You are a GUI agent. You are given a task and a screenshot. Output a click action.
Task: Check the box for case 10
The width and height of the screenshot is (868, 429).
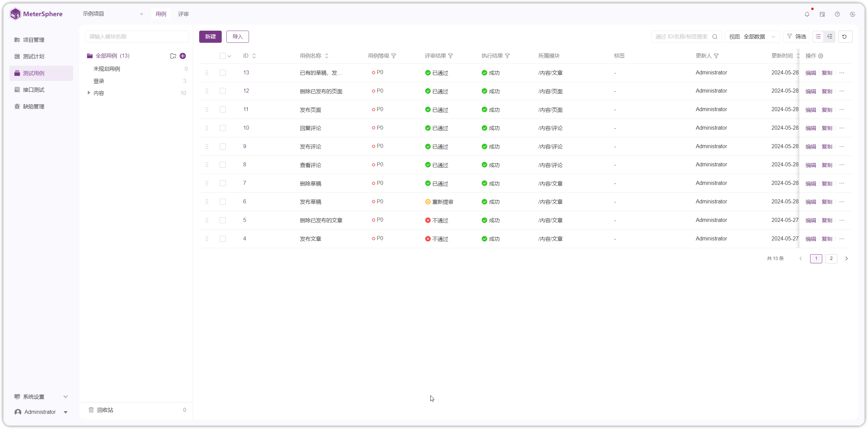pos(222,128)
